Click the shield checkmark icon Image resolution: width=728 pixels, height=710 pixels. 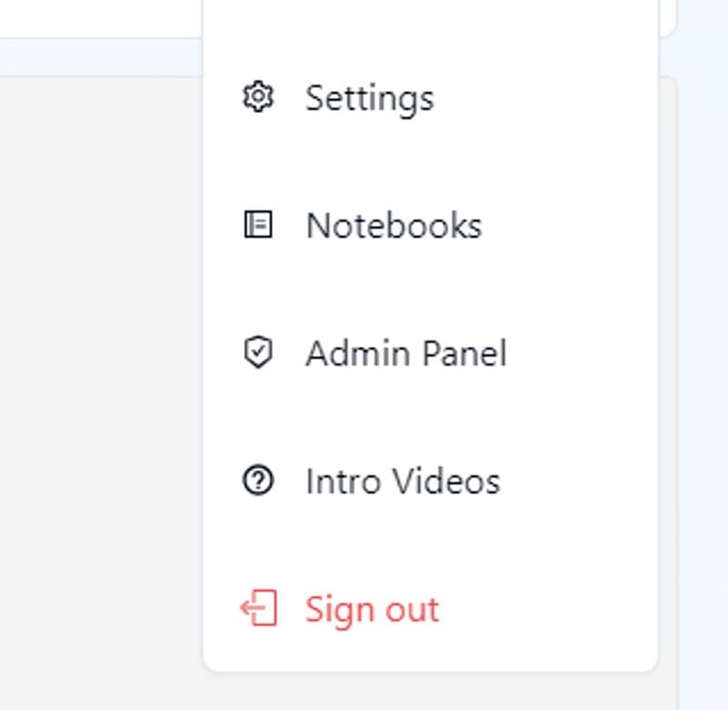pos(258,352)
